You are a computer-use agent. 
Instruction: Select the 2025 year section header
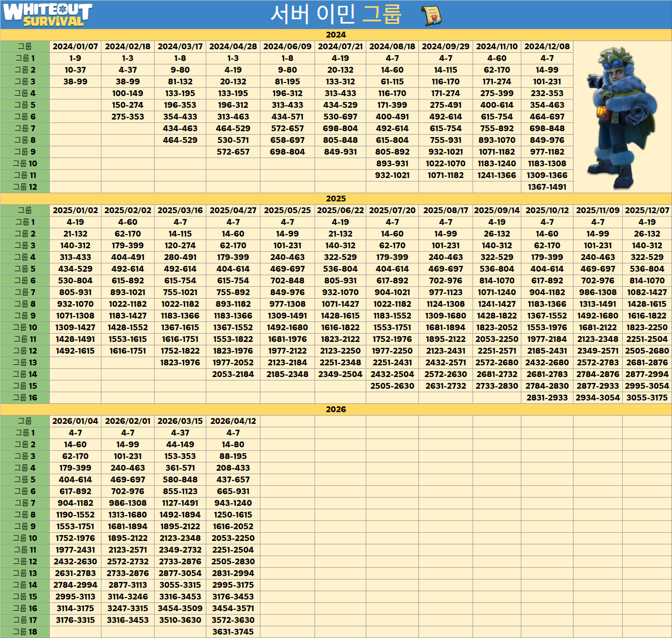click(336, 199)
